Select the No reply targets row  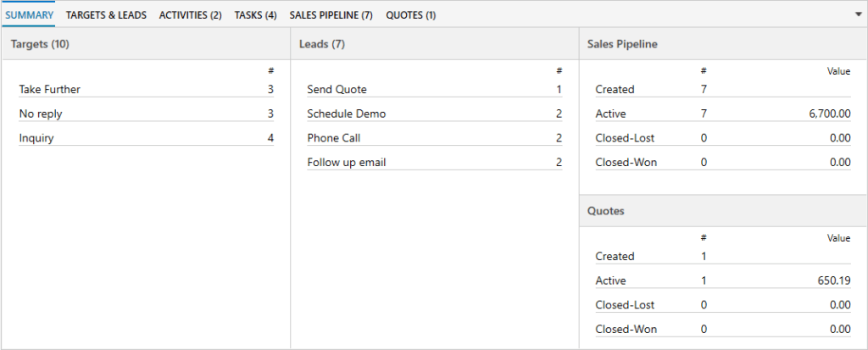pos(146,114)
